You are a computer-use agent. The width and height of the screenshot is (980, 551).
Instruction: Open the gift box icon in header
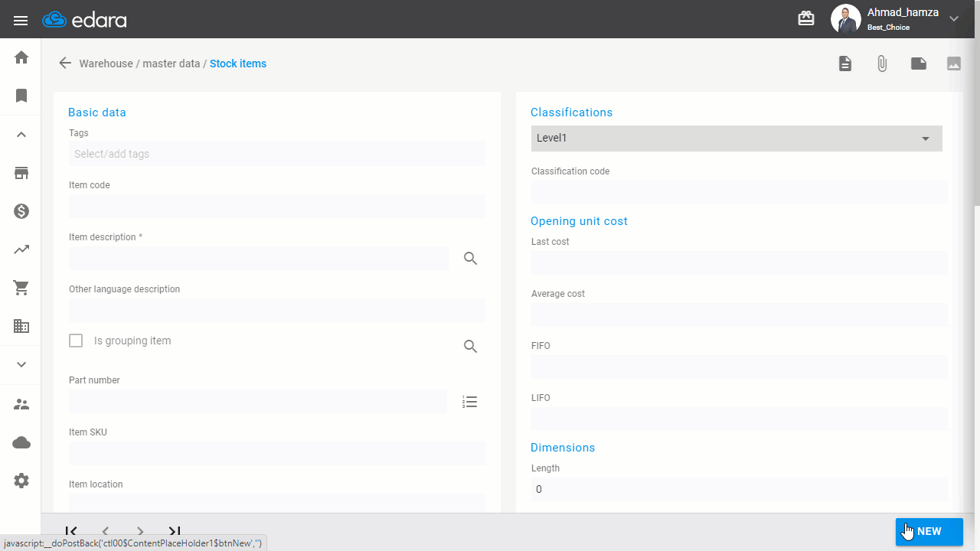pos(806,18)
